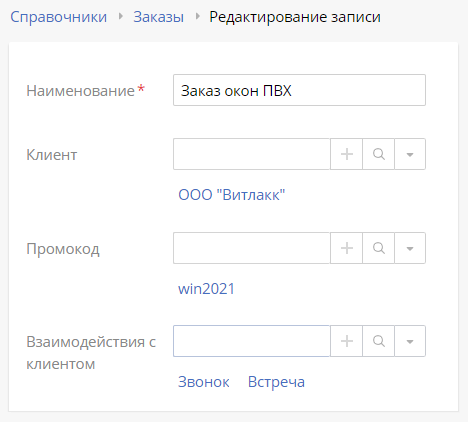The width and height of the screenshot is (468, 422).
Task: Go to Справочники breadcrumb
Action: (59, 17)
